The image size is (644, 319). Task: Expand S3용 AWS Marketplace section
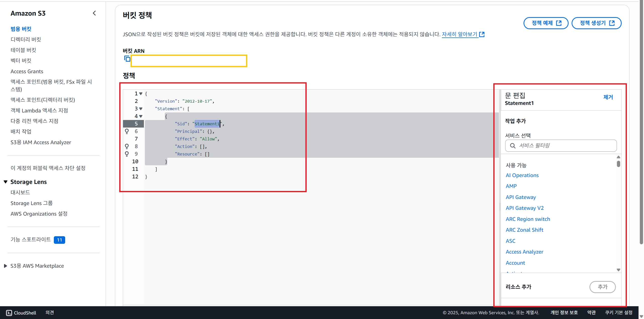pos(6,266)
